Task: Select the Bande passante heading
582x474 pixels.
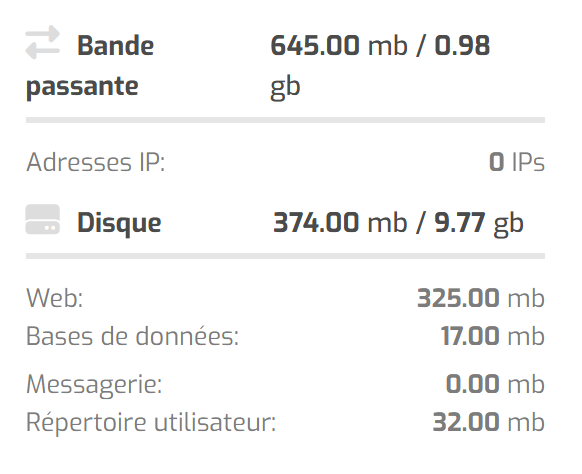Action: 90,66
